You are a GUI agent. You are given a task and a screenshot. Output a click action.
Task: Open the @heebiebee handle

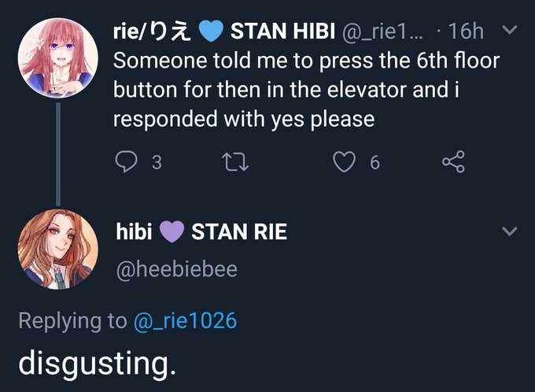point(177,269)
